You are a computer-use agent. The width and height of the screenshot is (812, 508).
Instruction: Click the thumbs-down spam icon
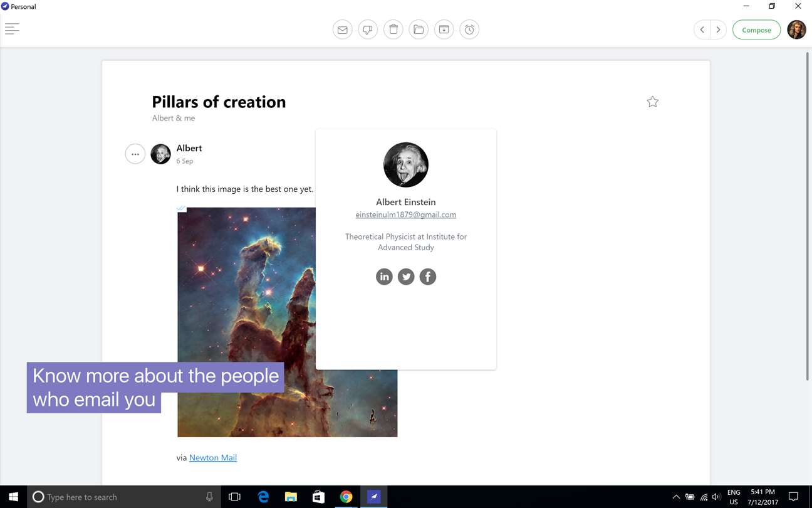point(368,29)
